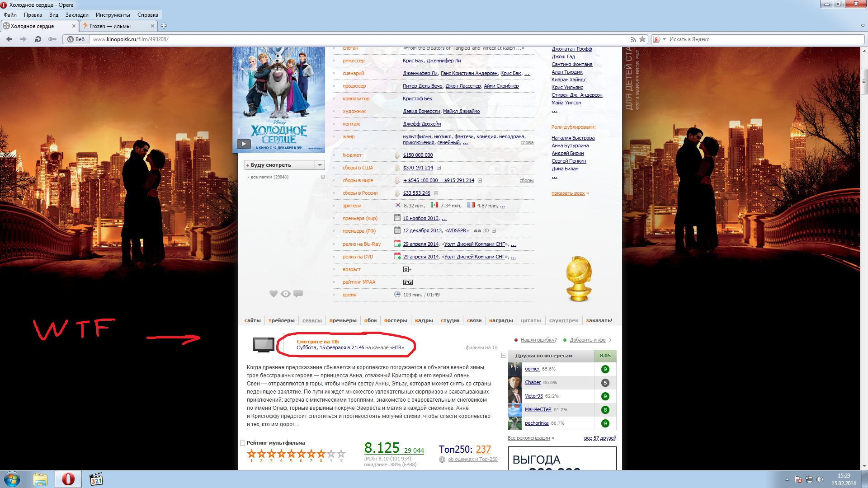Expand the Буду смотреть dropdown arrow
Image resolution: width=868 pixels, height=488 pixels.
(320, 165)
